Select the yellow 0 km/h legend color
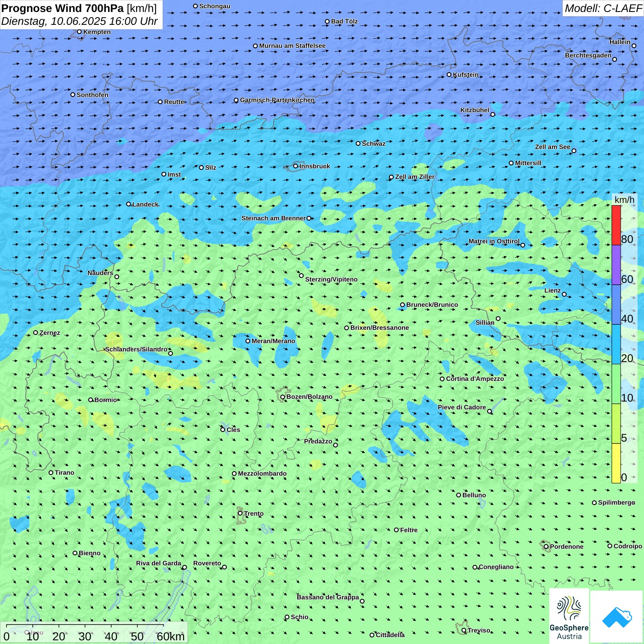 [x=616, y=463]
